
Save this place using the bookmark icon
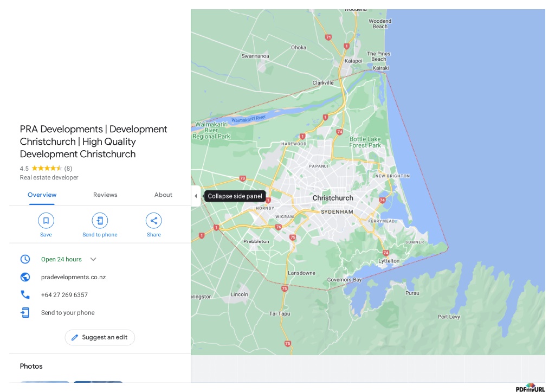click(x=46, y=221)
